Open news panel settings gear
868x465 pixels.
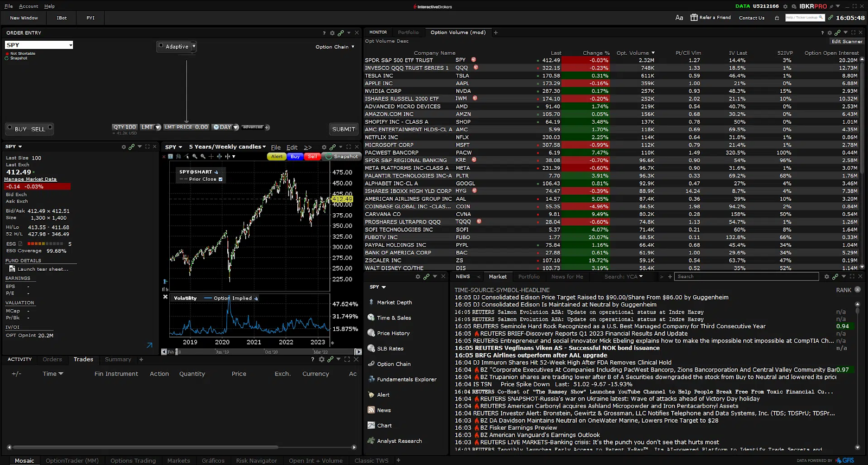827,277
